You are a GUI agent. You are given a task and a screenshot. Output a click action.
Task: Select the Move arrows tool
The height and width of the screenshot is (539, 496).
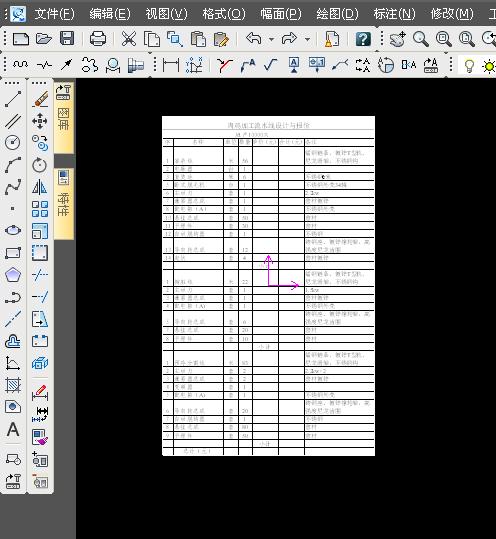[x=40, y=121]
